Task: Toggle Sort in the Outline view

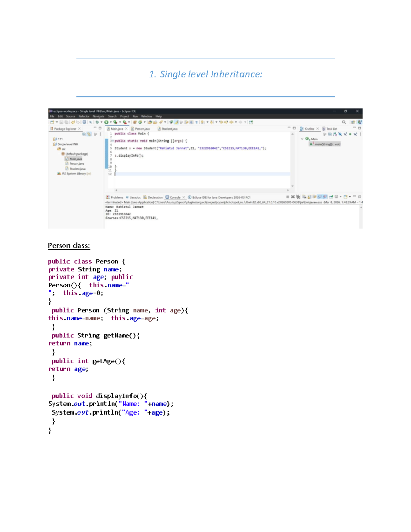Action: click(x=335, y=134)
